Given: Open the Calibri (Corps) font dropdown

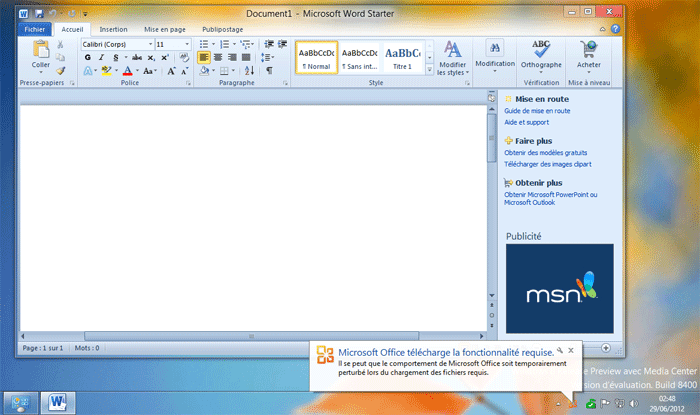Looking at the screenshot, I should pyautogui.click(x=150, y=44).
